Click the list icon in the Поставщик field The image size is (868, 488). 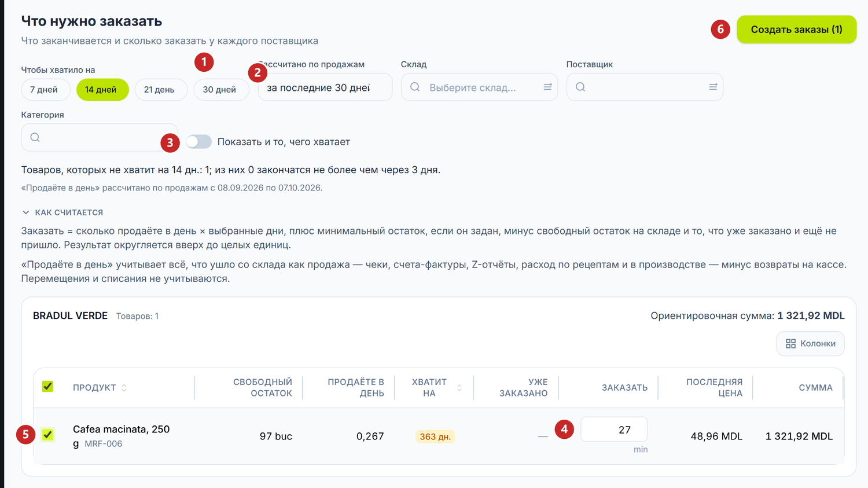(x=713, y=87)
